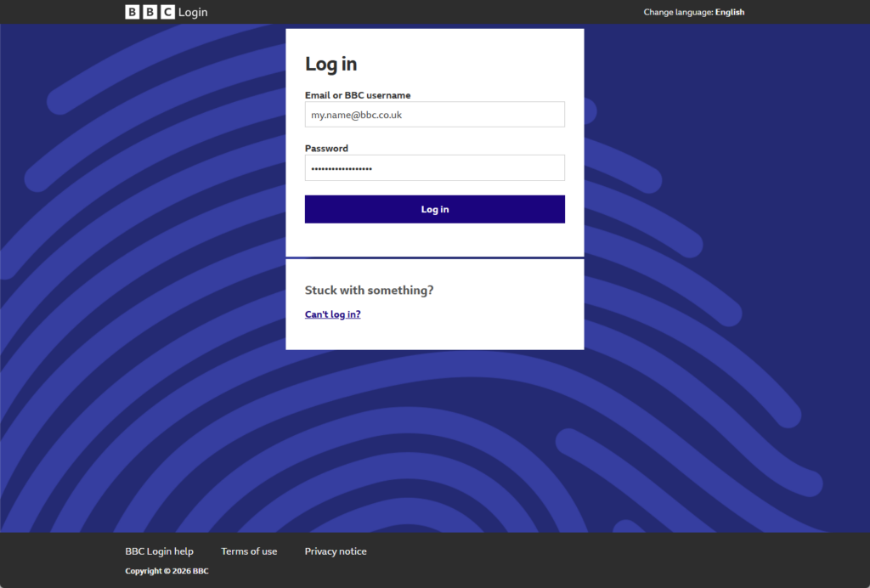Open the Terms of use link
The width and height of the screenshot is (870, 588).
(249, 551)
